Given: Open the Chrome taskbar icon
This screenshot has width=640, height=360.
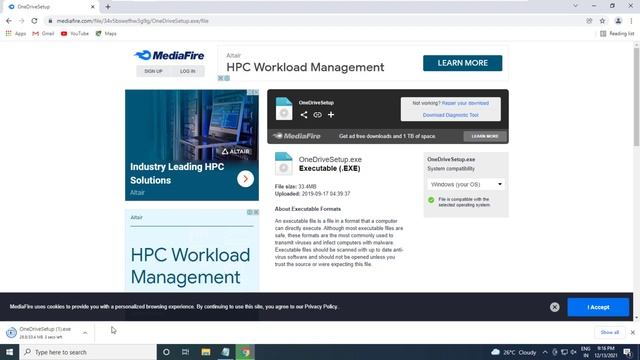Looking at the screenshot, I should [x=245, y=352].
